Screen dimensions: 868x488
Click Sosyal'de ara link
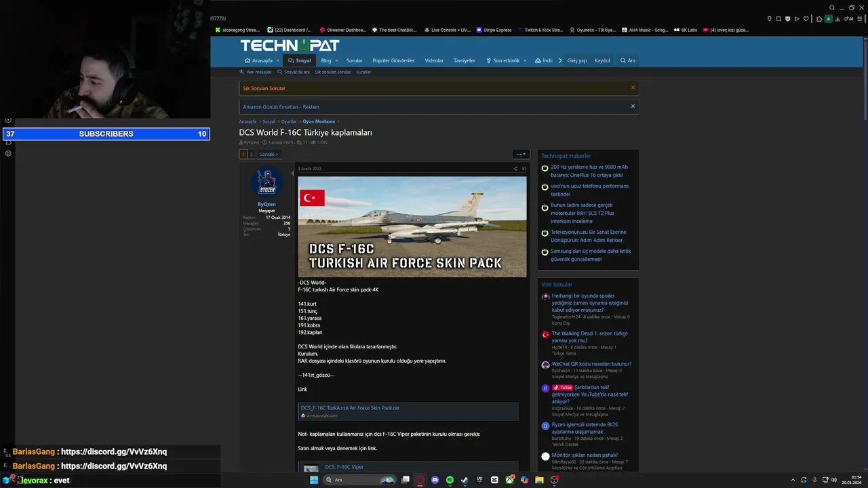tap(294, 72)
